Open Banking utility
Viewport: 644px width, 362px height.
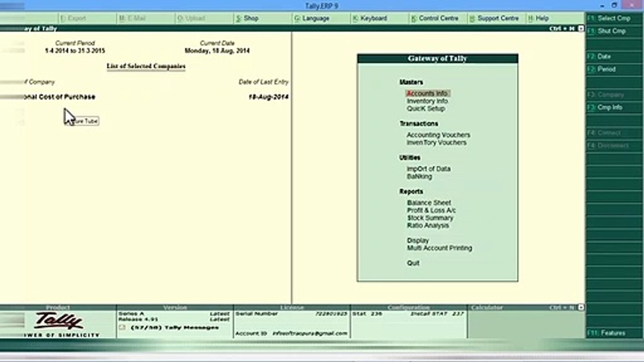pyautogui.click(x=419, y=176)
